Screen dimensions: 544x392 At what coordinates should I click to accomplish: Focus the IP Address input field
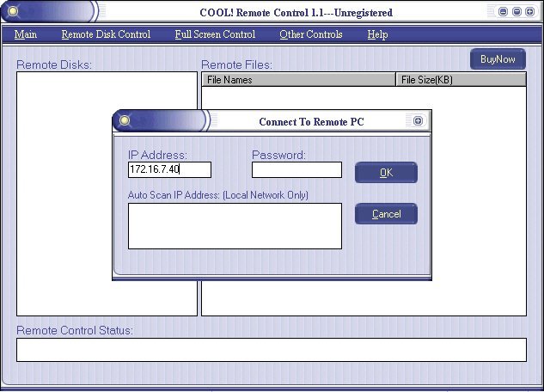click(169, 169)
